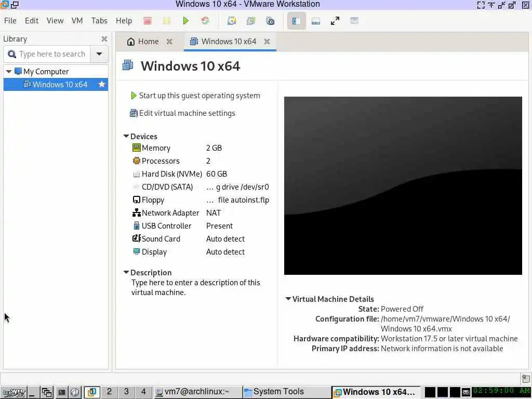Open the Snapshot Manager toolbar icon
Image resolution: width=532 pixels, height=399 pixels.
point(270,21)
